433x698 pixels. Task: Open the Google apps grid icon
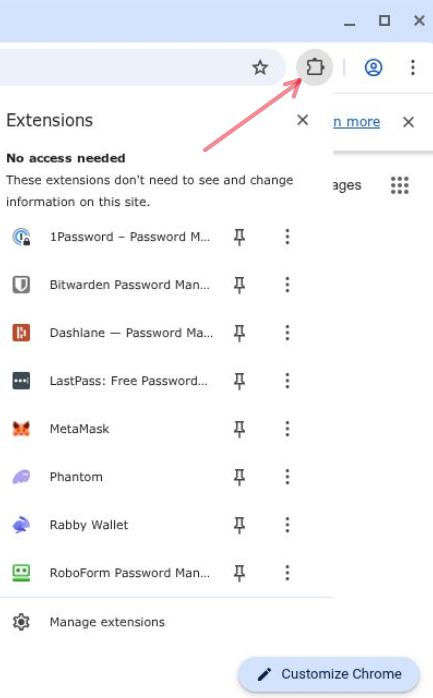400,185
